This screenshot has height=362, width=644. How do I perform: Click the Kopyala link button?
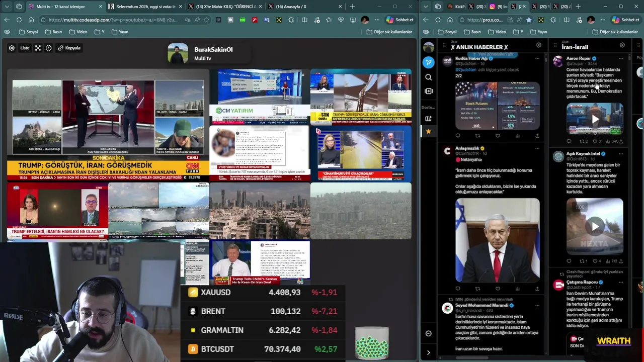pyautogui.click(x=69, y=48)
